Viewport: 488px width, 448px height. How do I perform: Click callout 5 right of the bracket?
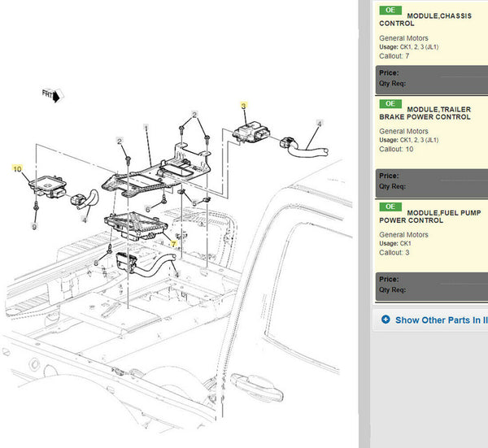[194, 202]
